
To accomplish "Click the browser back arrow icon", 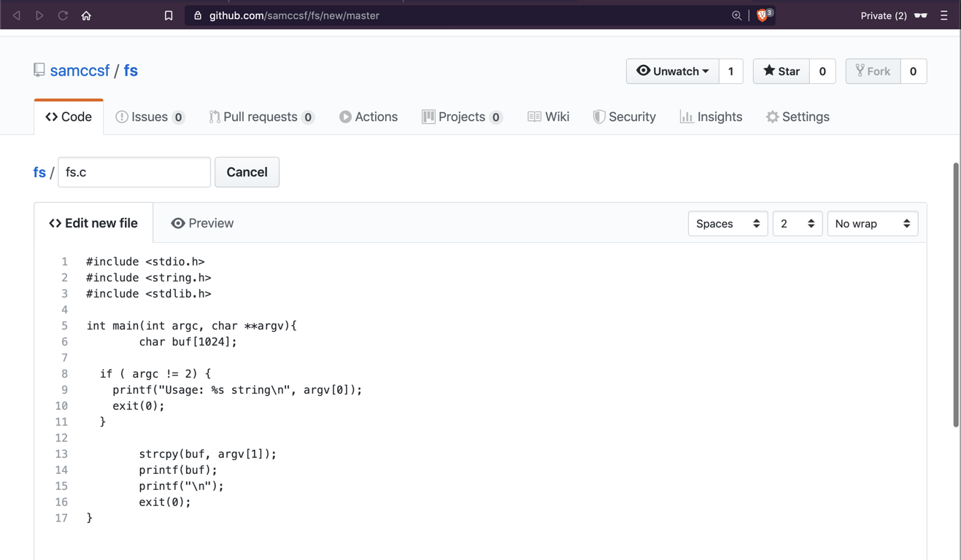I will (17, 15).
